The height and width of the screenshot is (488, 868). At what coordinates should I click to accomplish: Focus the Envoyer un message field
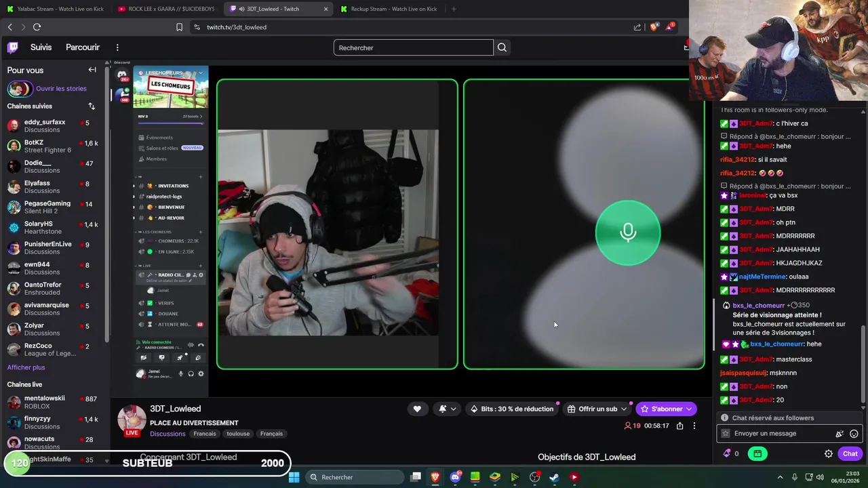pos(778,434)
